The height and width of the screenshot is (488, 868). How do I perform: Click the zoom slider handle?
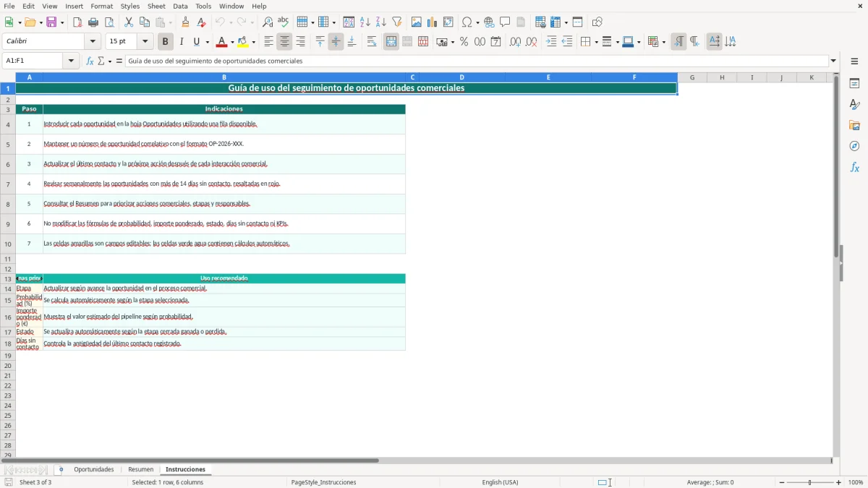[810, 482]
